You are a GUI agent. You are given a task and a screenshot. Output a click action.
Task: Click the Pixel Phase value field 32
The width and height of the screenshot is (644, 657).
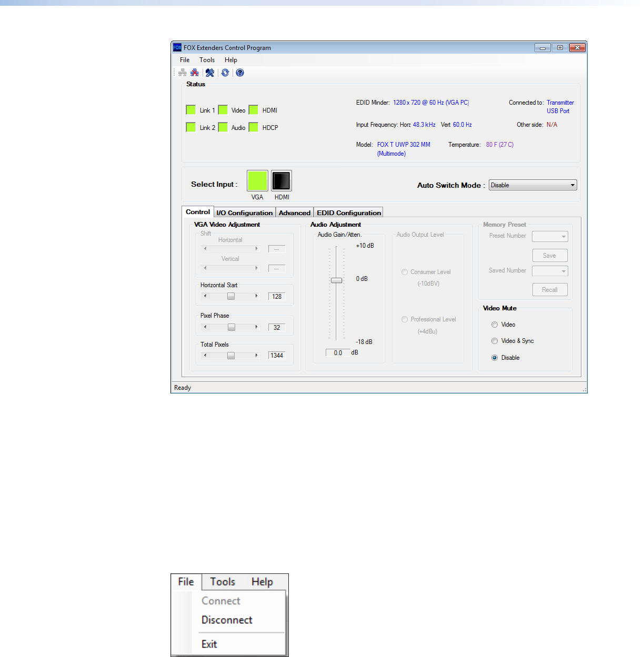(277, 328)
